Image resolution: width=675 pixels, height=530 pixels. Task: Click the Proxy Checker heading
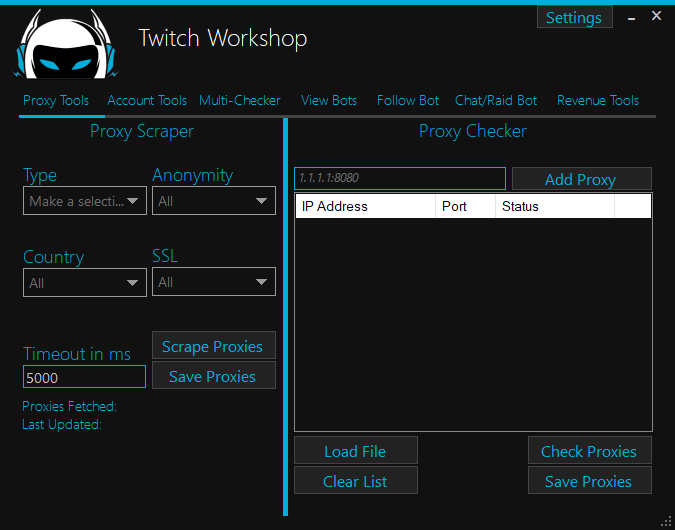click(x=473, y=131)
